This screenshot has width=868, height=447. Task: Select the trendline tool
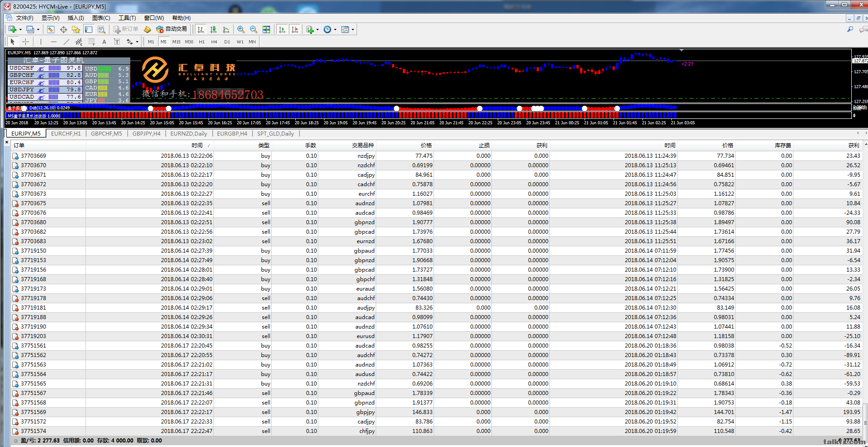click(66, 42)
